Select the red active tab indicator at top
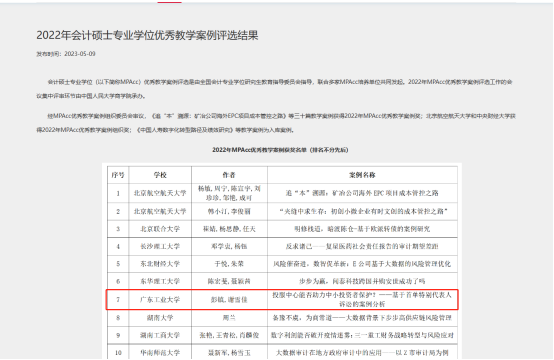Screen dimensions: 554x360 click(x=170, y=2)
